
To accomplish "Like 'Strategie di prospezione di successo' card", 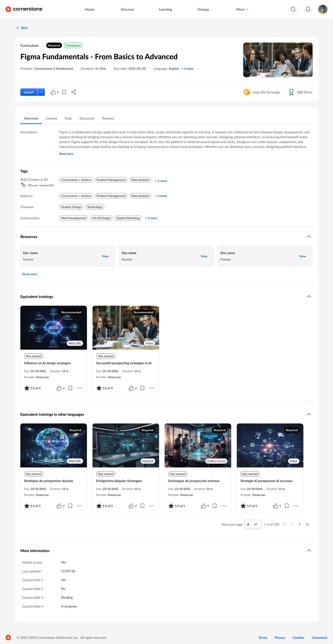I will coord(275,506).
